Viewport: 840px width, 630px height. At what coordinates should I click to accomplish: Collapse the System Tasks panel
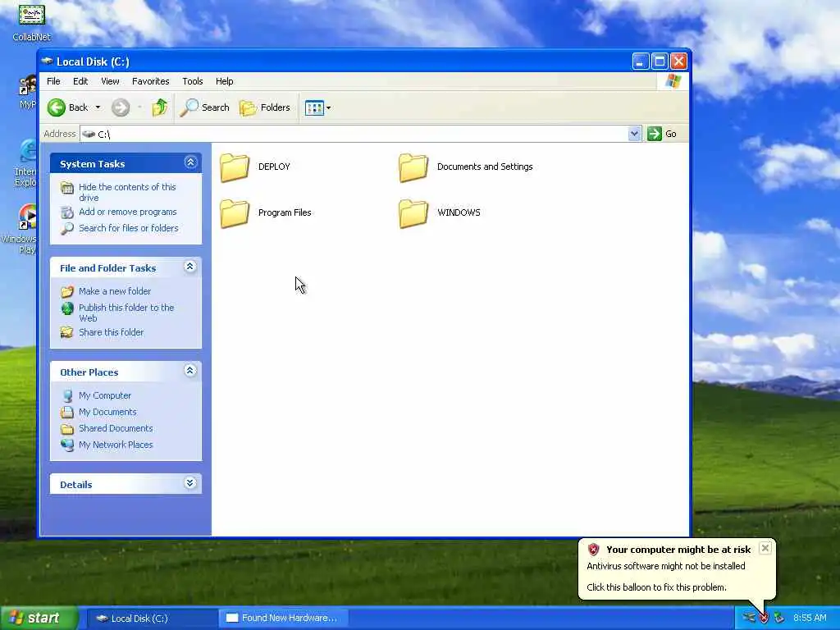(x=190, y=162)
